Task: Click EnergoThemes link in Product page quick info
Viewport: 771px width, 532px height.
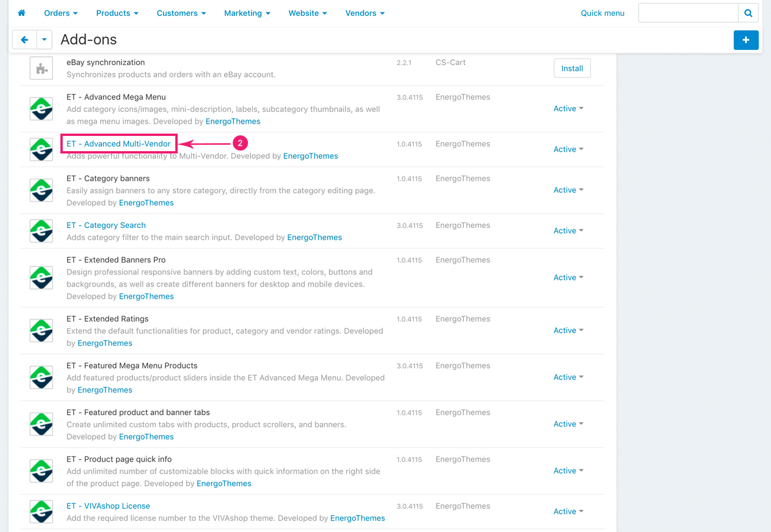Action: [224, 484]
